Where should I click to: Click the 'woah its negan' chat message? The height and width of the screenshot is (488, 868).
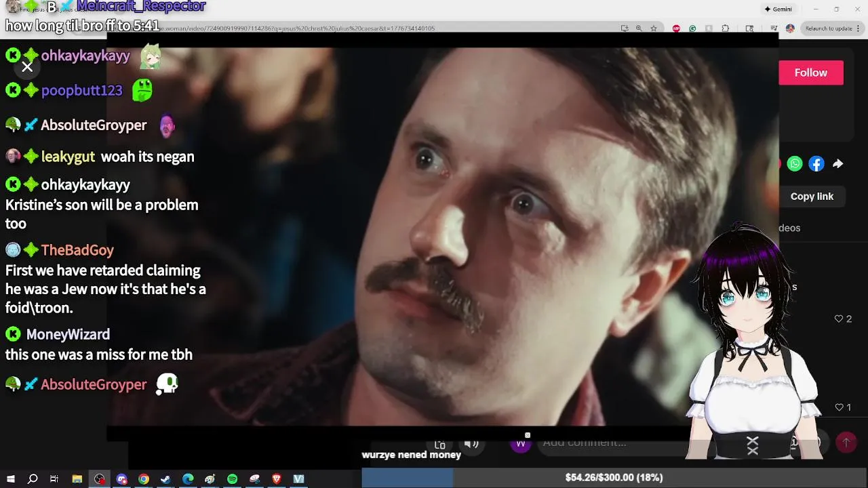tap(148, 157)
